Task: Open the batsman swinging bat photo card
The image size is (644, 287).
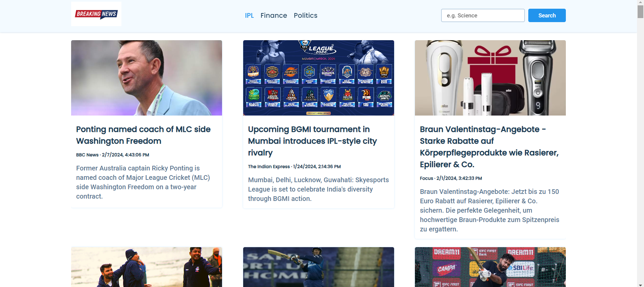Action: (318, 267)
